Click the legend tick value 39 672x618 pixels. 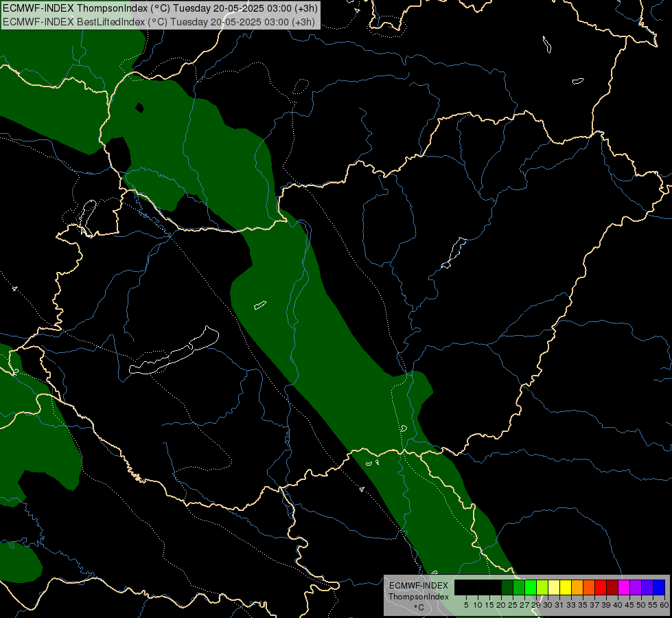click(x=606, y=605)
